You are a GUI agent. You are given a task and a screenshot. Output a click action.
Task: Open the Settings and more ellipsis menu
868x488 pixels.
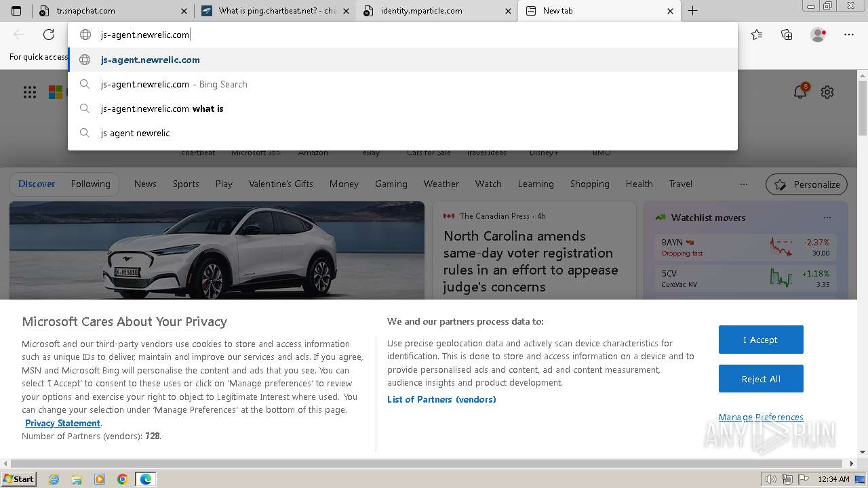pos(849,35)
